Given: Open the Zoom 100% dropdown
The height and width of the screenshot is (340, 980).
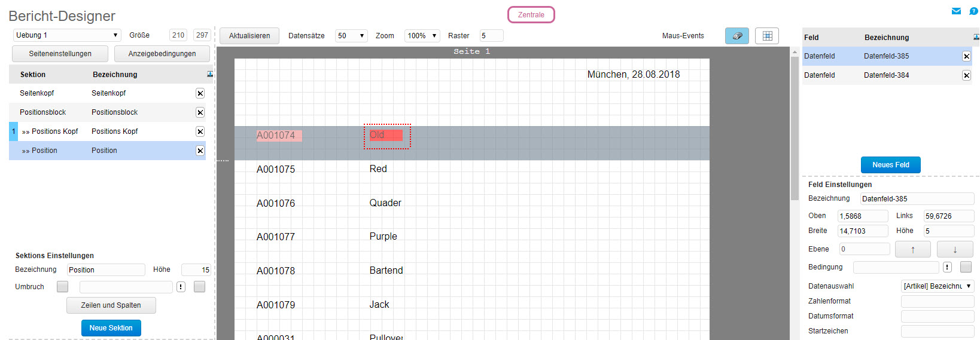Looking at the screenshot, I should (422, 36).
